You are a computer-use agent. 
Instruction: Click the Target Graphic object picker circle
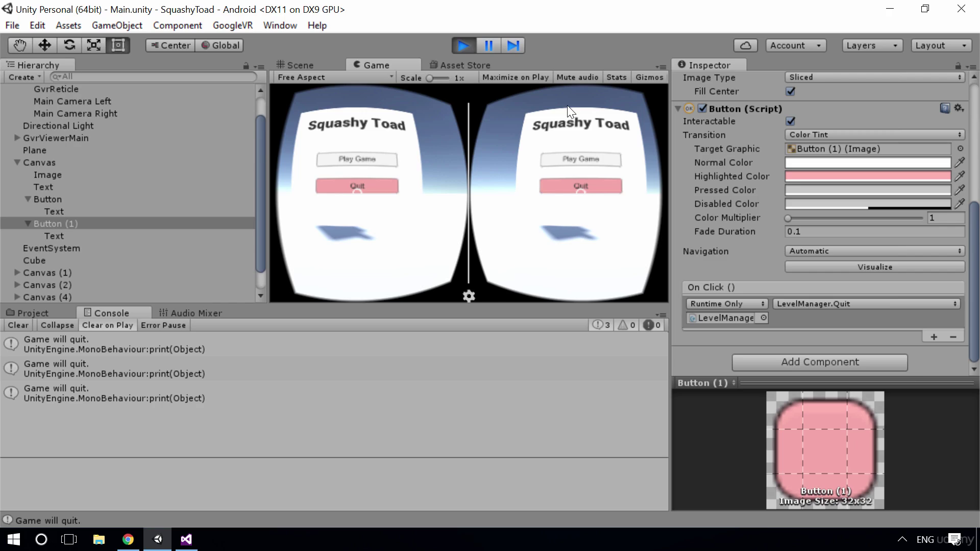tap(960, 148)
